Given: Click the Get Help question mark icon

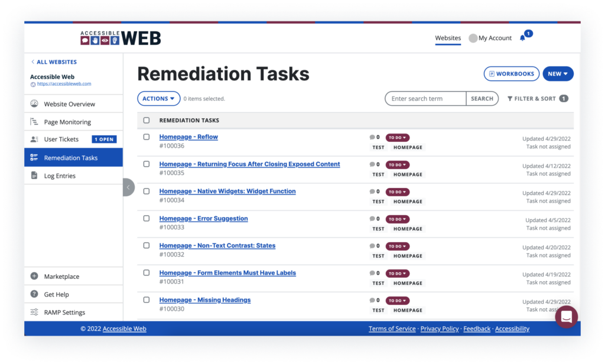Looking at the screenshot, I should [x=34, y=294].
